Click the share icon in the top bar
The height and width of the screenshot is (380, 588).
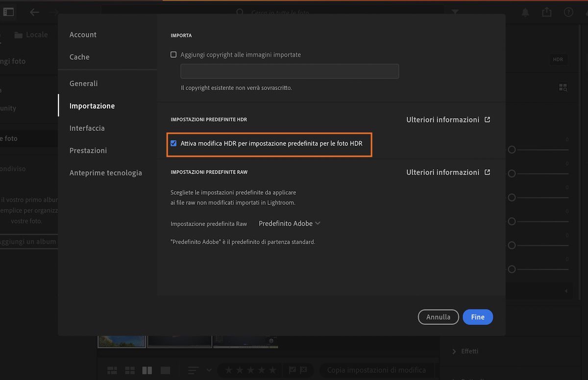point(546,12)
